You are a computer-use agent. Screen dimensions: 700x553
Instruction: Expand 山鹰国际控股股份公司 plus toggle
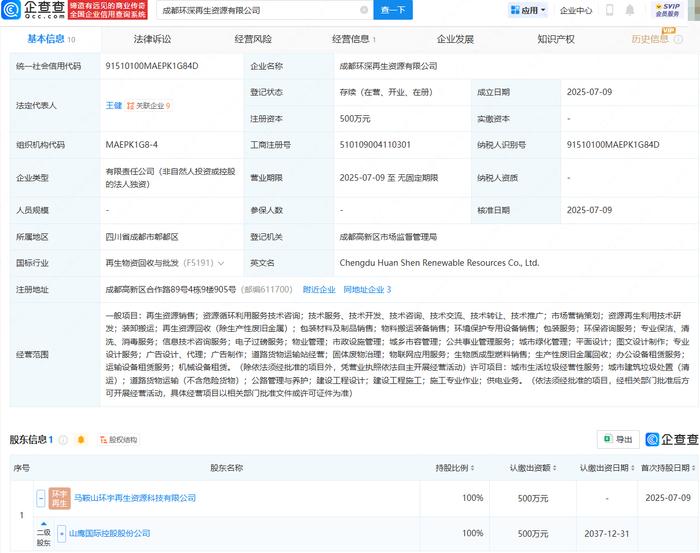62,533
